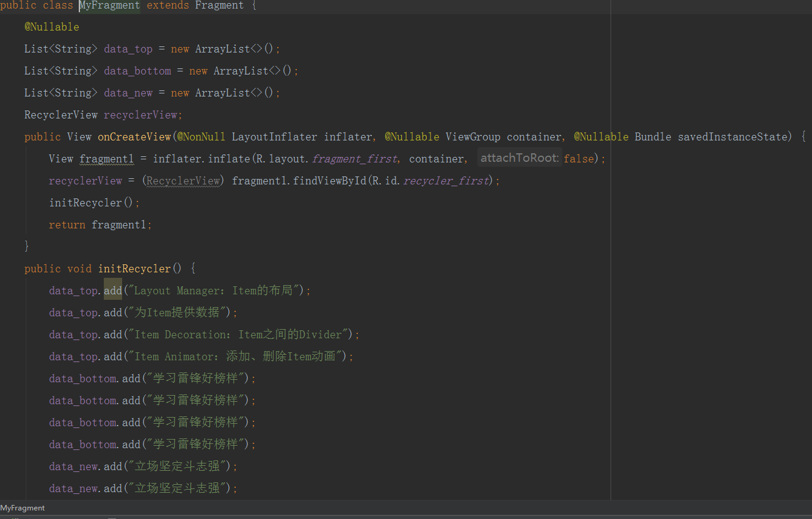Click the attachToRoot parameter hint
The image size is (812, 519).
click(x=520, y=158)
